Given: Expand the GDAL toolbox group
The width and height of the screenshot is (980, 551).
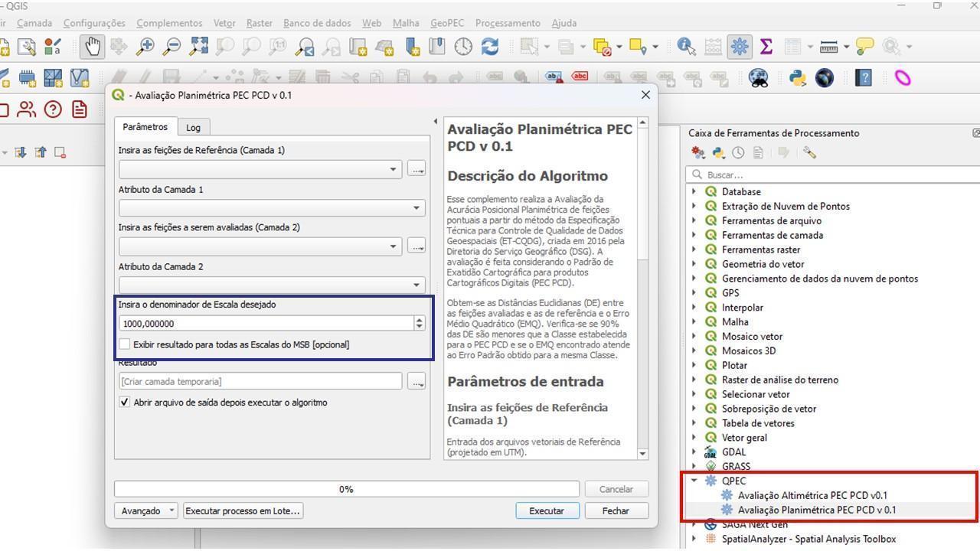Looking at the screenshot, I should [694, 452].
